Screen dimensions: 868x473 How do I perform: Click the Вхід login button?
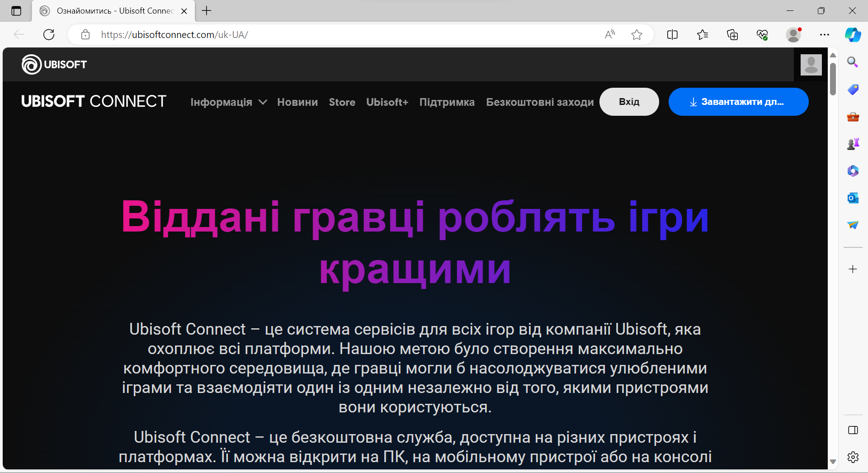tap(629, 102)
